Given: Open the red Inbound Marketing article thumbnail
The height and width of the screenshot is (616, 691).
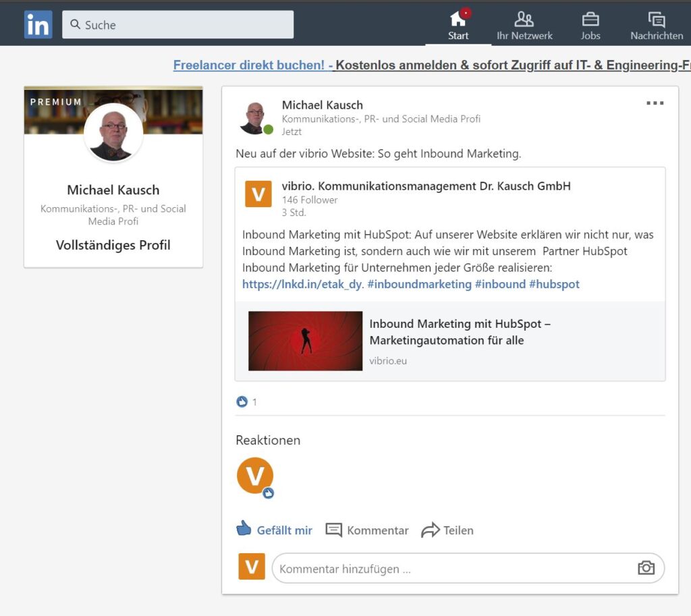Looking at the screenshot, I should coord(305,341).
